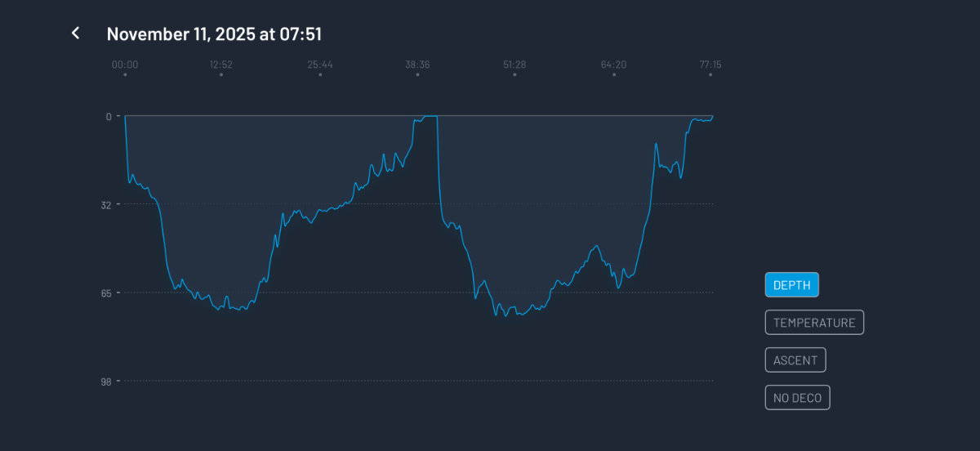This screenshot has width=980, height=451.
Task: Click the 38:36 timeline marker
Action: (417, 65)
